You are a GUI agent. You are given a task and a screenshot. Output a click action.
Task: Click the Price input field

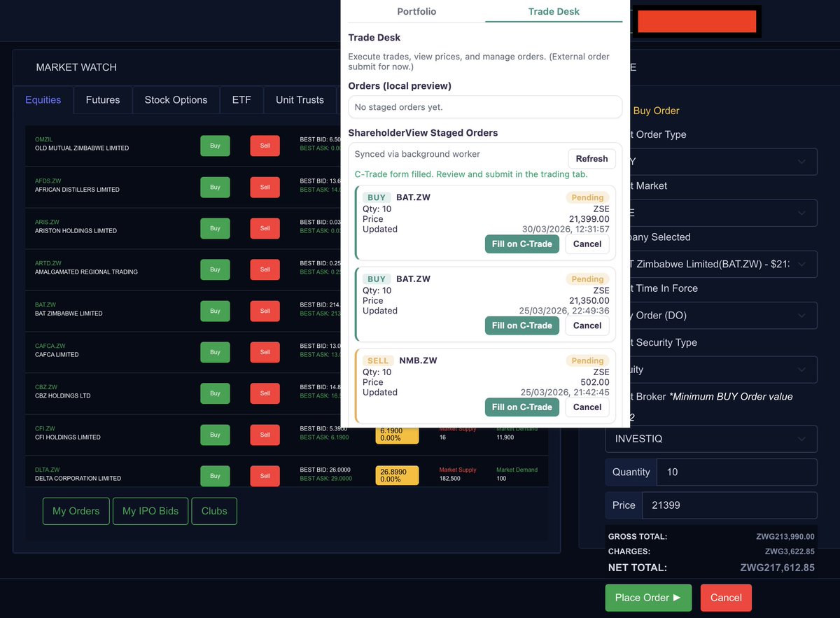pos(730,505)
